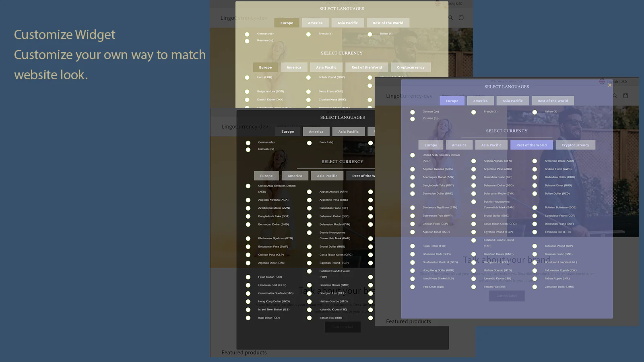Screen dimensions: 644x362
Task: Click the SELECT CURRENCY heading in the purple widget
Action: [506, 131]
